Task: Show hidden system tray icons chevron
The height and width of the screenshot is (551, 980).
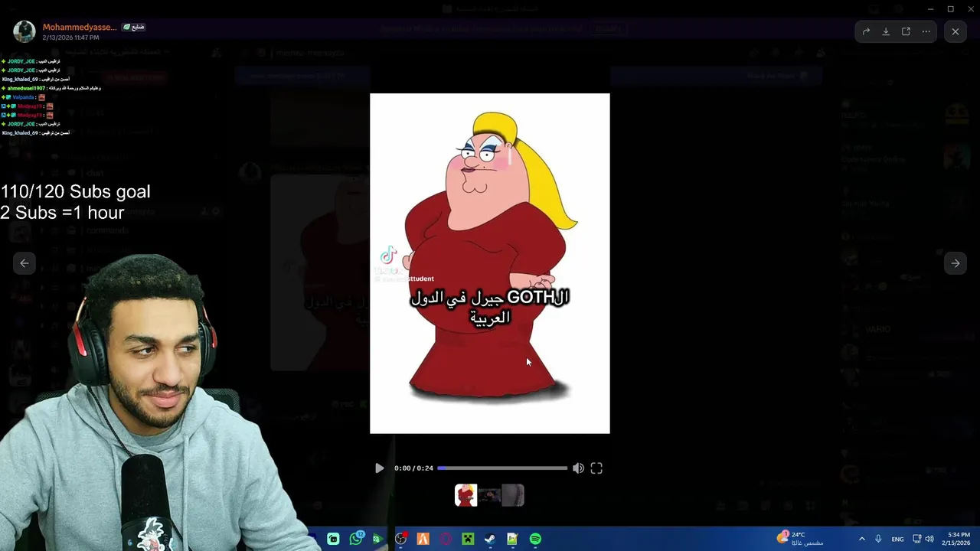Action: point(861,539)
